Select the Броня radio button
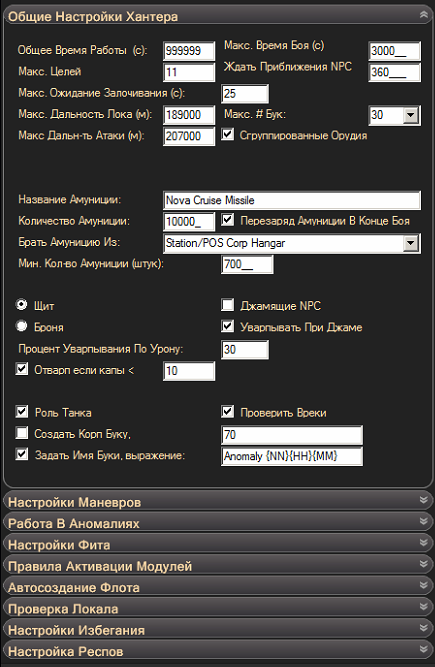This screenshot has width=435, height=667. click(21, 326)
